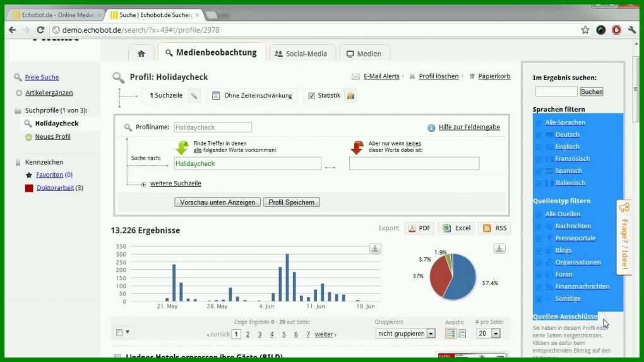The height and width of the screenshot is (362, 644).
Task: Open the 'Frage? / Idee!' feedback side tab
Action: tap(624, 237)
